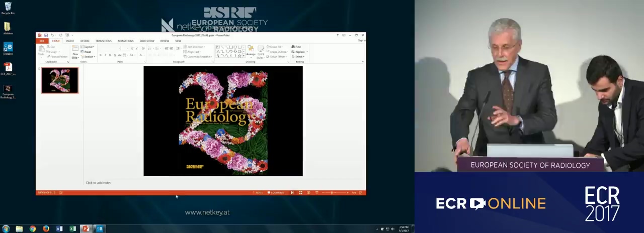Open the TRANSITIONS tab

click(x=104, y=41)
